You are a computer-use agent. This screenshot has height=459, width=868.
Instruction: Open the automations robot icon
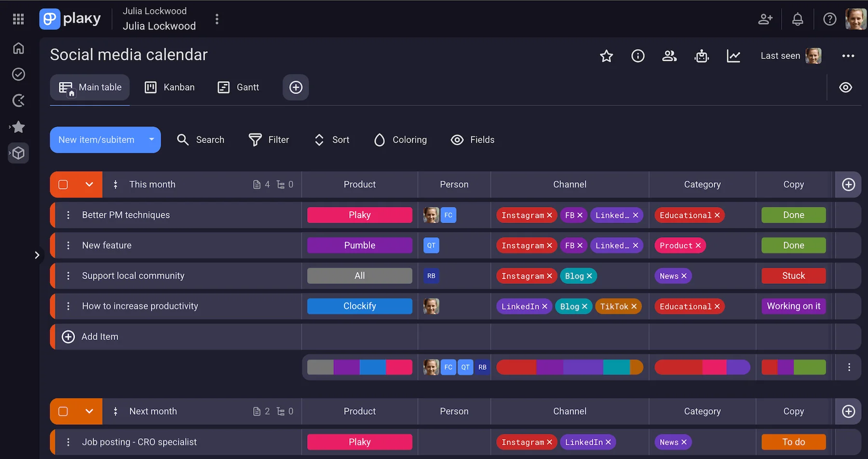tap(702, 56)
